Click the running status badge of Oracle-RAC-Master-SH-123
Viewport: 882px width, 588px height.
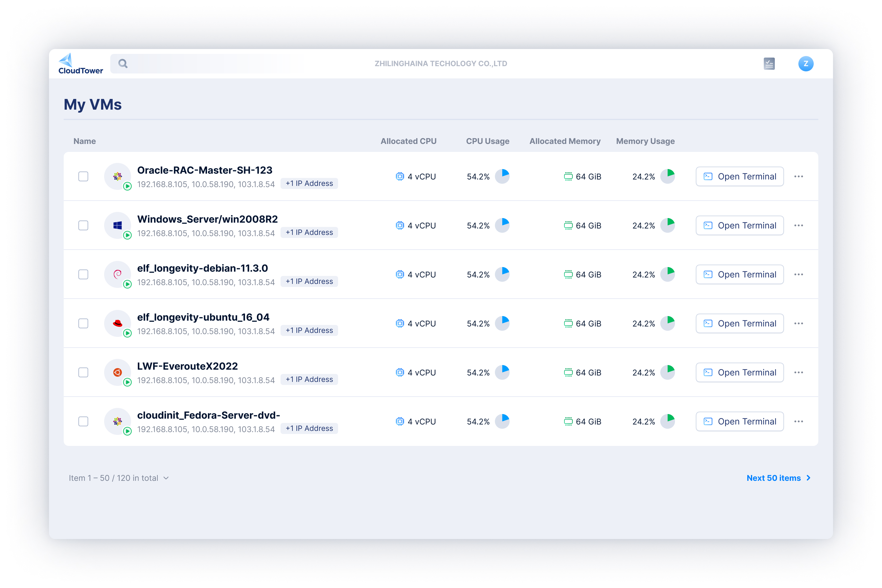click(127, 186)
